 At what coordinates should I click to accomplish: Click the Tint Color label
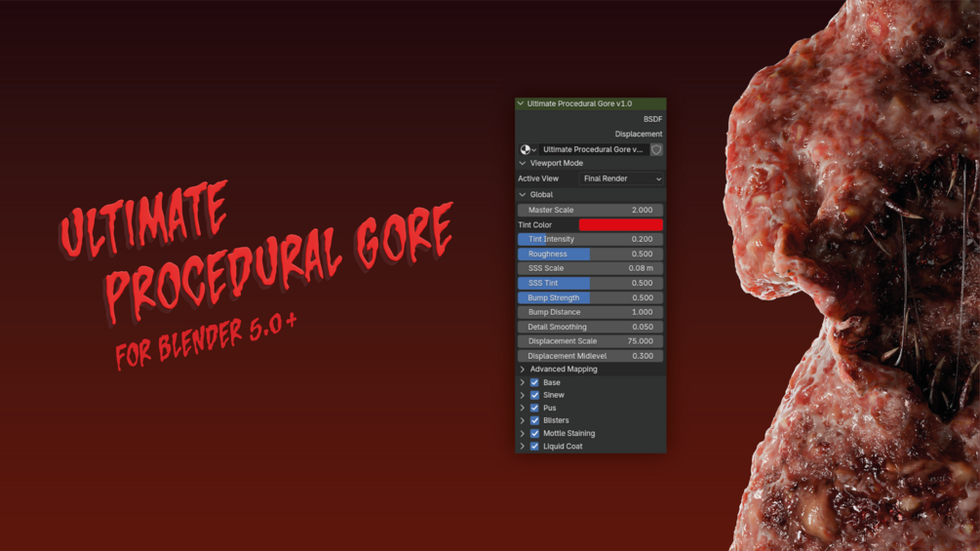pyautogui.click(x=534, y=225)
